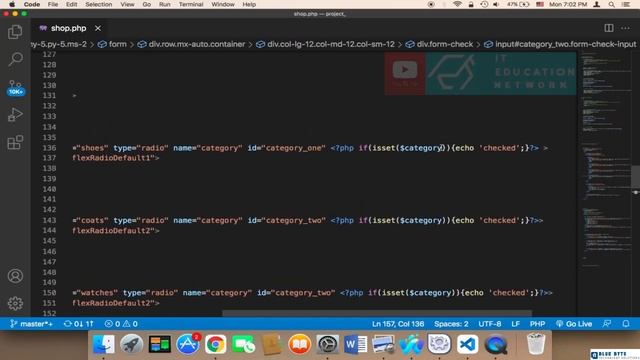Viewport: 640px width, 360px height.
Task: Open the View menu
Action: click(127, 4)
